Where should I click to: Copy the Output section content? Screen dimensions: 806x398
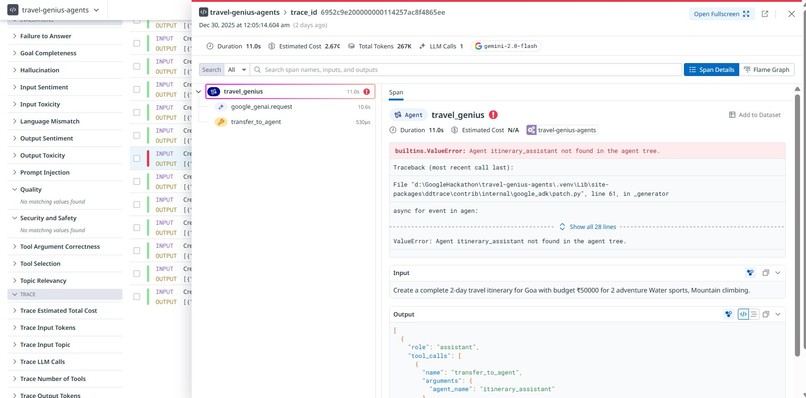click(766, 314)
